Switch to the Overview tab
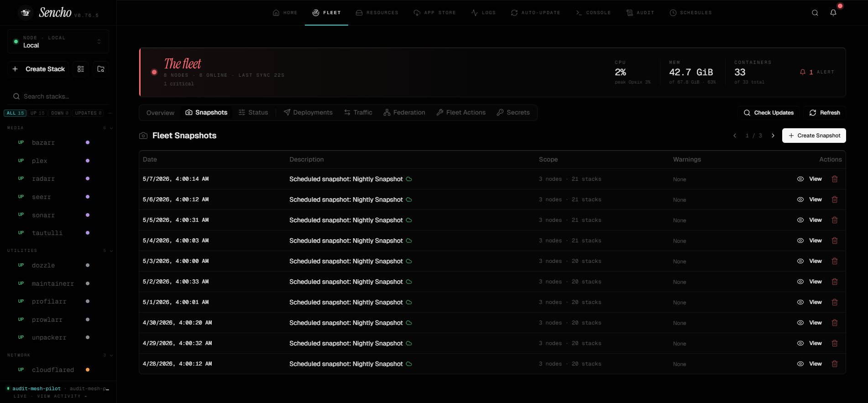Viewport: 868px width, 403px height. coord(160,113)
